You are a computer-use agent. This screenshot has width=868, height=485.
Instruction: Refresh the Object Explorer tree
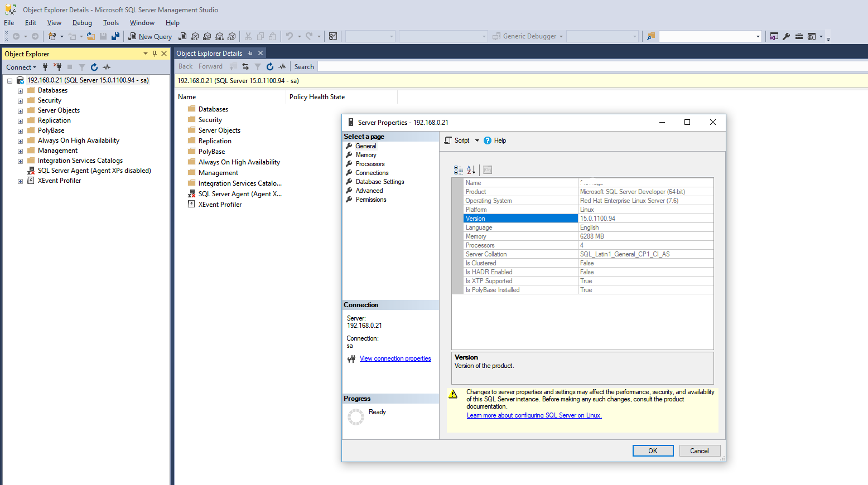(x=93, y=67)
